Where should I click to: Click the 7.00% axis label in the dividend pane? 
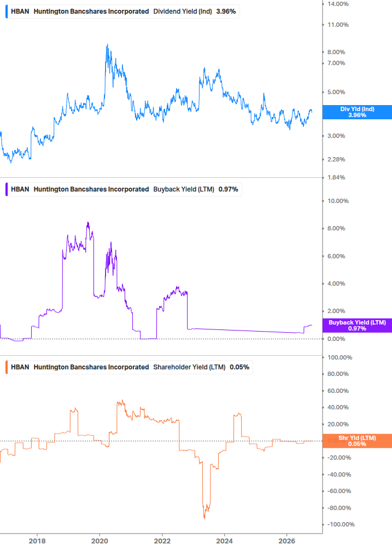336,63
